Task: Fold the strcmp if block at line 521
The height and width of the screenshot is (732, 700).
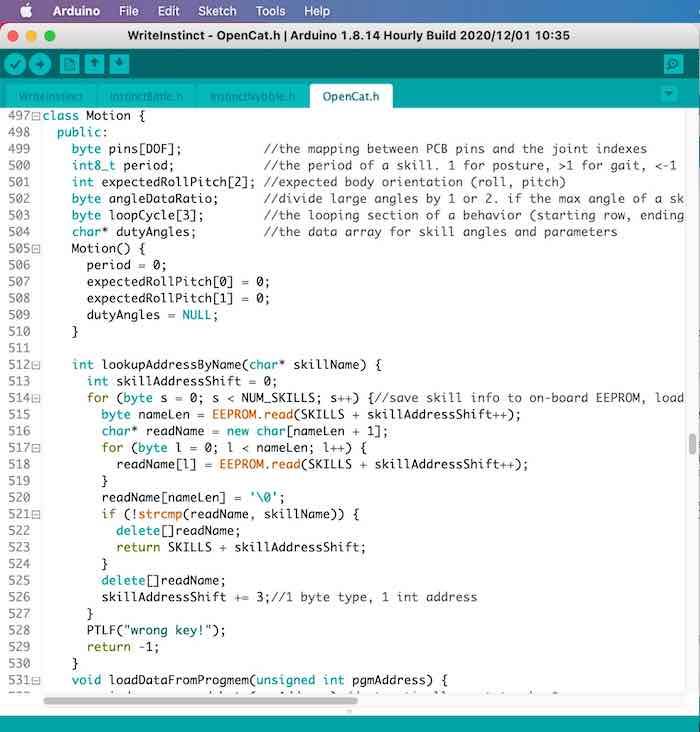Action: (36, 514)
